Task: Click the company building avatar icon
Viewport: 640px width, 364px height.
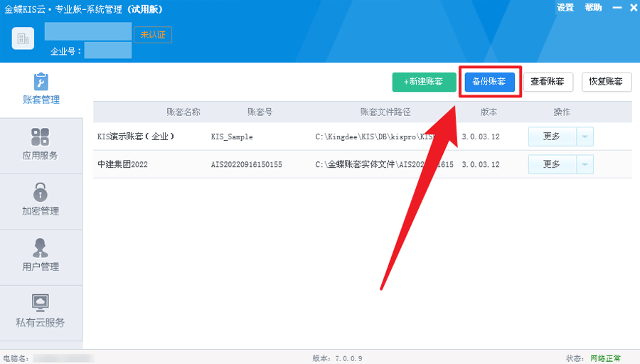Action: tap(23, 38)
